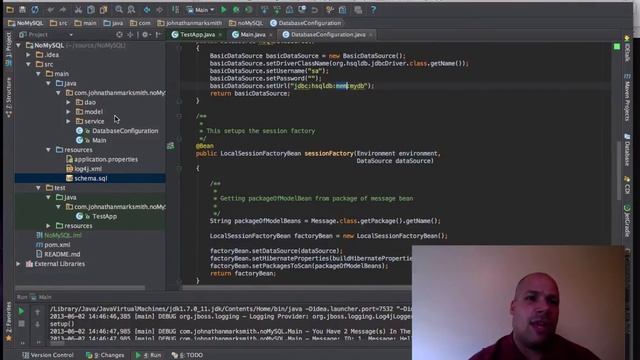This screenshot has height=360, width=640.
Task: Click the @Bean gutter icon beside sessionFactory
Action: [x=171, y=146]
